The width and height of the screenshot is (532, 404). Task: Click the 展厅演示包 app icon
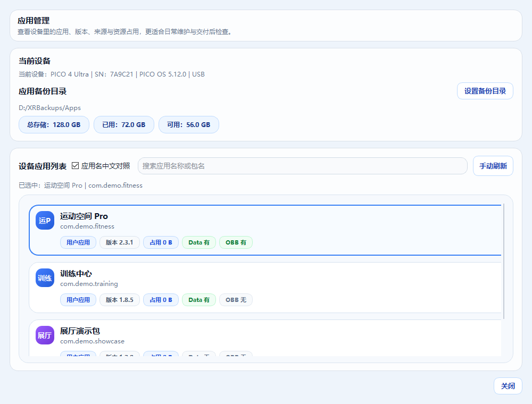45,335
